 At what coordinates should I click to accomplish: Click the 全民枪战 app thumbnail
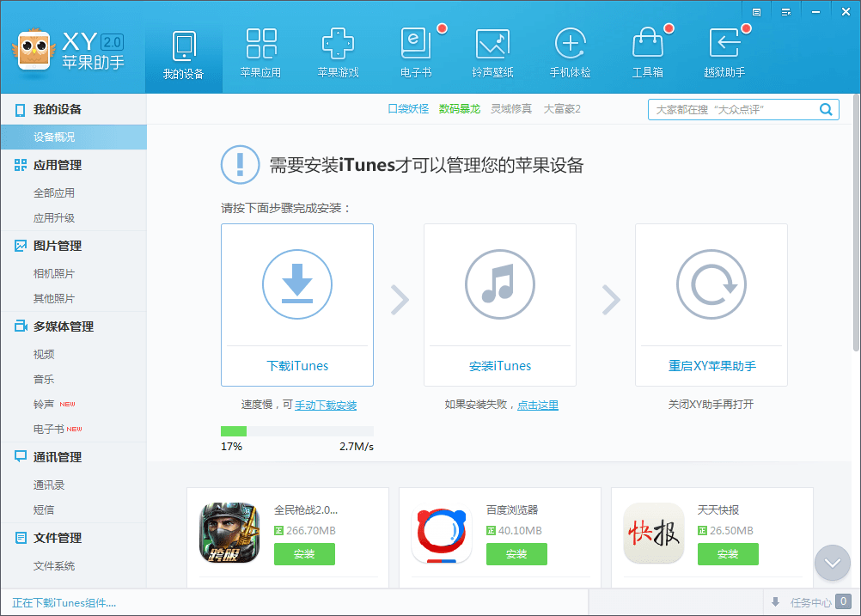229,533
